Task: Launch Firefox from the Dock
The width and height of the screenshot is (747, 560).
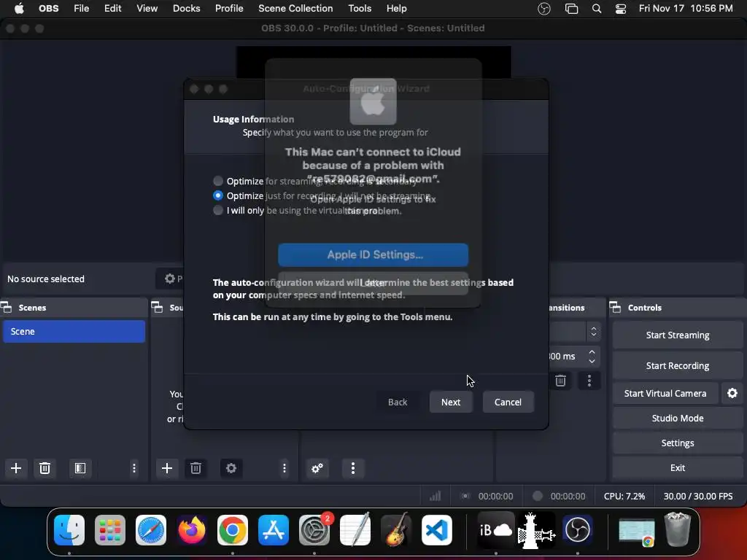Action: point(192,530)
